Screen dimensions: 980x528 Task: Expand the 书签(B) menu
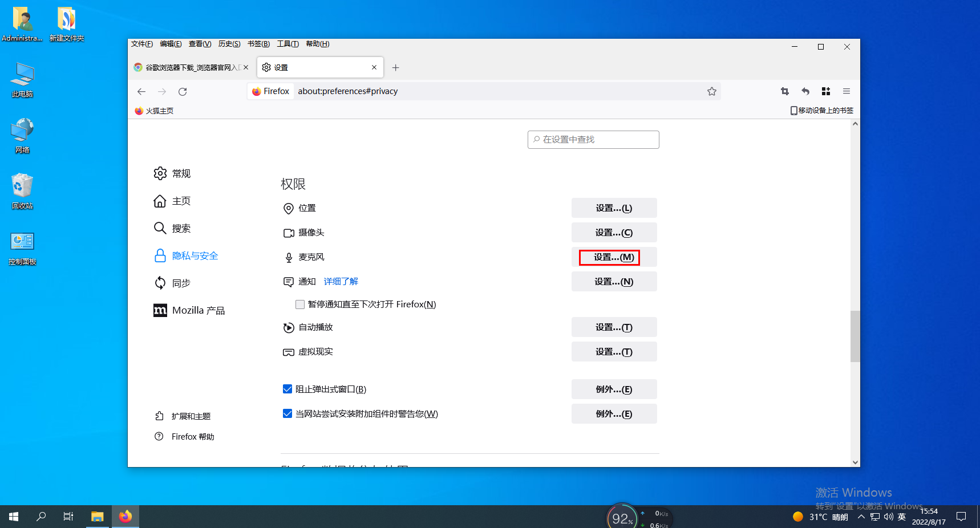[x=258, y=43]
